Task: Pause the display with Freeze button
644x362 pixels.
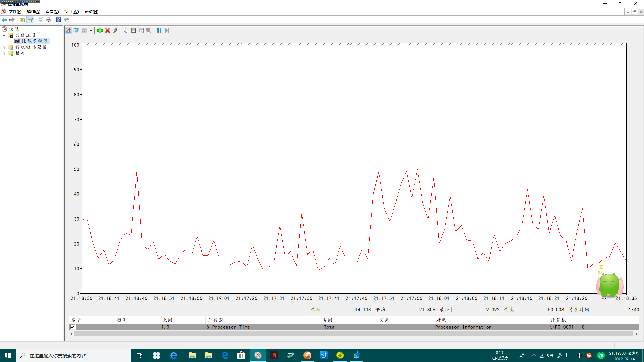Action: (159, 31)
